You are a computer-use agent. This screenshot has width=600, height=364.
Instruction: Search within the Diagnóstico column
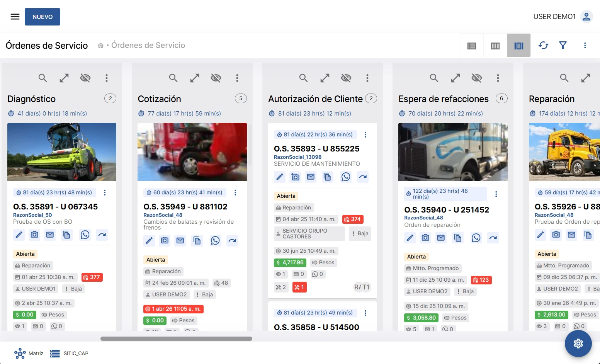(42, 78)
